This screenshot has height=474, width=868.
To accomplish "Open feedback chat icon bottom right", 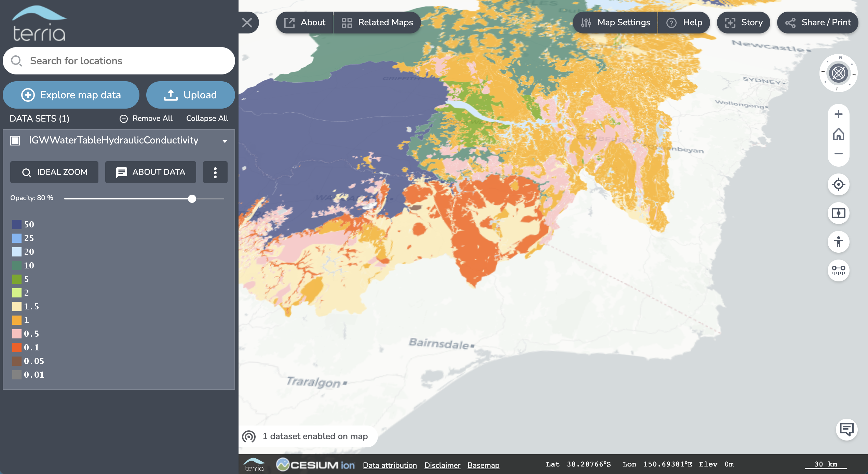I will pyautogui.click(x=846, y=429).
